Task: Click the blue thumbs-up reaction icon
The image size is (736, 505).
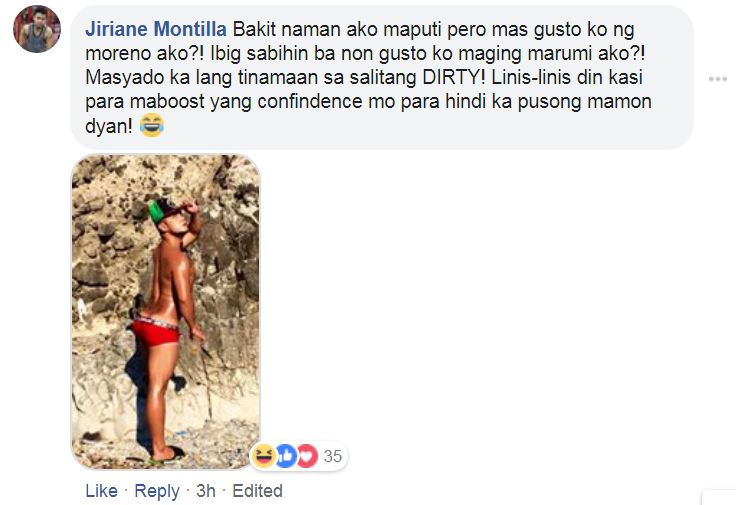Action: click(286, 455)
